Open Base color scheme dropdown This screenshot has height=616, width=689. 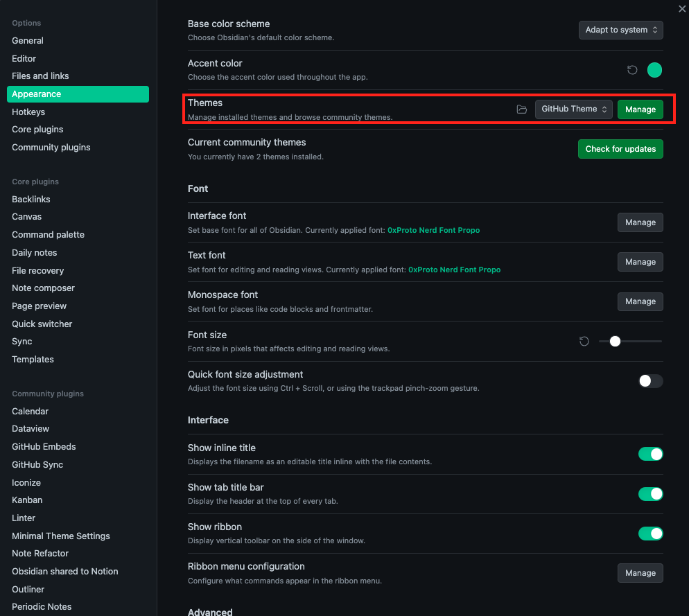coord(620,30)
